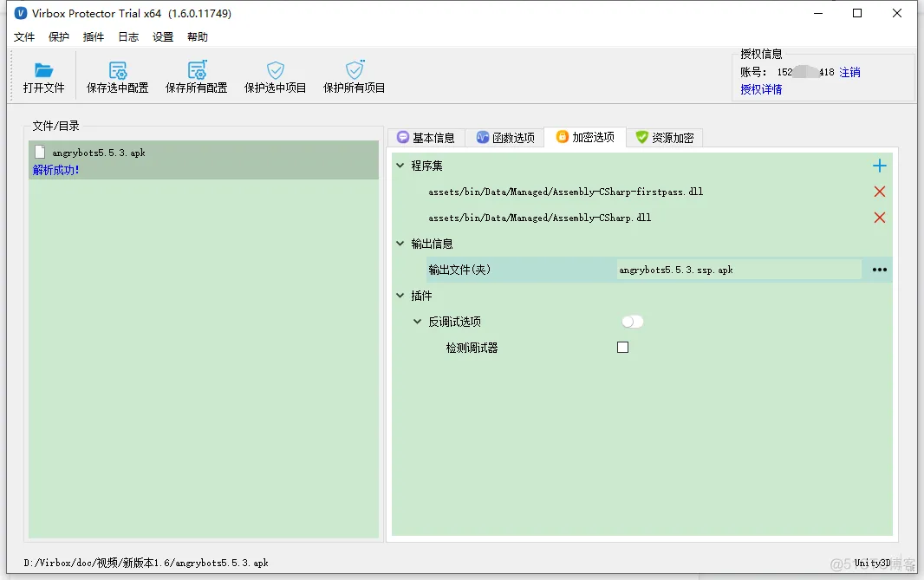
Task: Open the 授权详情 link
Action: point(761,89)
